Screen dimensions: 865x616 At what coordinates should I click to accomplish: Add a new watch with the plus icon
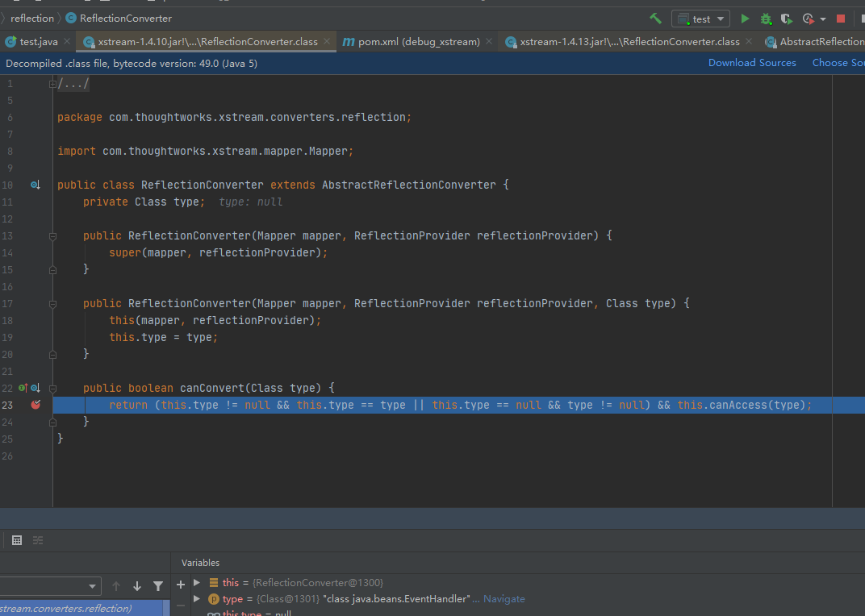pos(181,584)
